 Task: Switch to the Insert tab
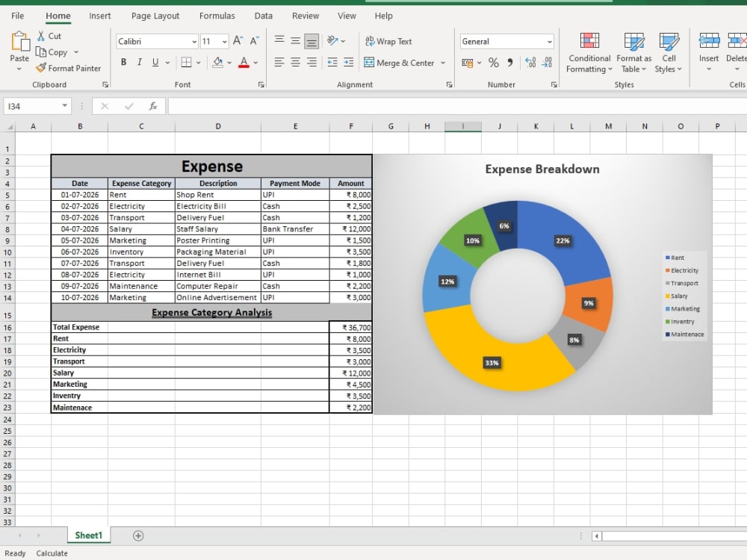pyautogui.click(x=99, y=16)
